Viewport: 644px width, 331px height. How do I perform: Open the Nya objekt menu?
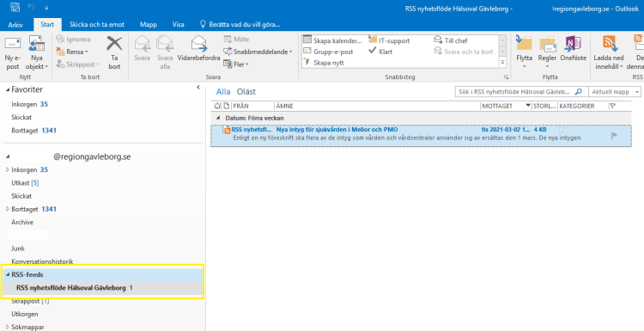point(37,52)
